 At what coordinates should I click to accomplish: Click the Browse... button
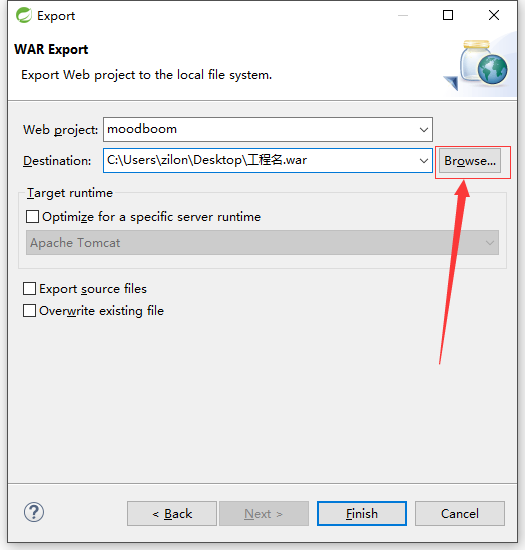pyautogui.click(x=470, y=161)
